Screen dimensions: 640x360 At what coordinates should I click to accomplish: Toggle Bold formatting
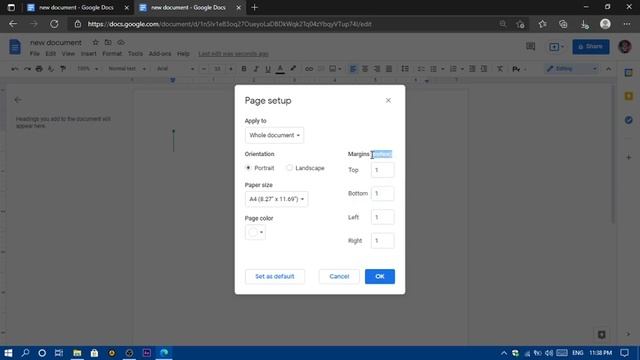(x=244, y=69)
